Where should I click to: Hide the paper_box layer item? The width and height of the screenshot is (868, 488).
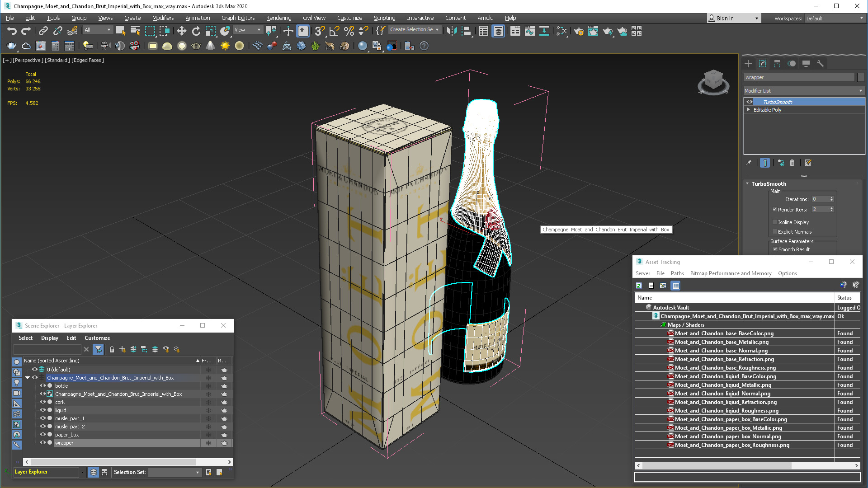[x=43, y=435]
